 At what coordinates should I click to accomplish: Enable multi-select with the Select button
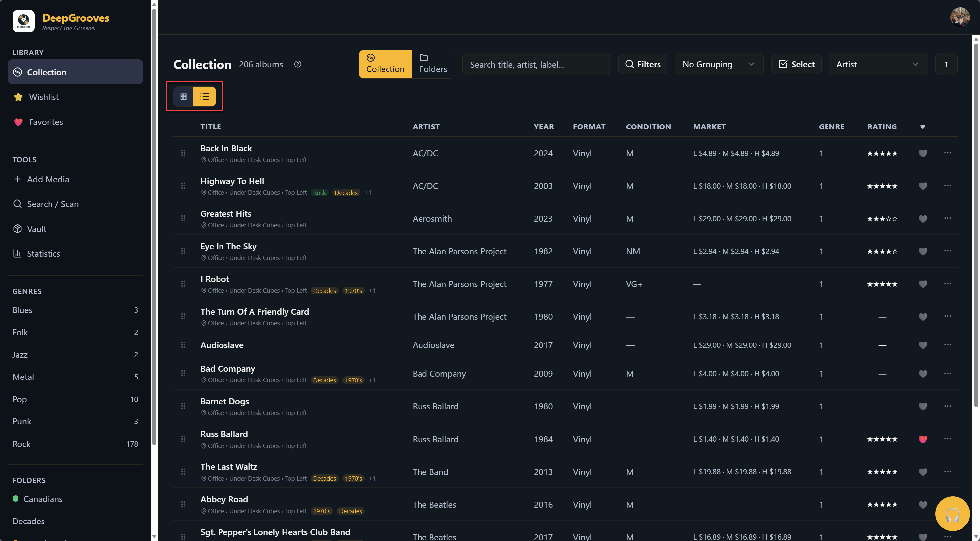tap(796, 64)
